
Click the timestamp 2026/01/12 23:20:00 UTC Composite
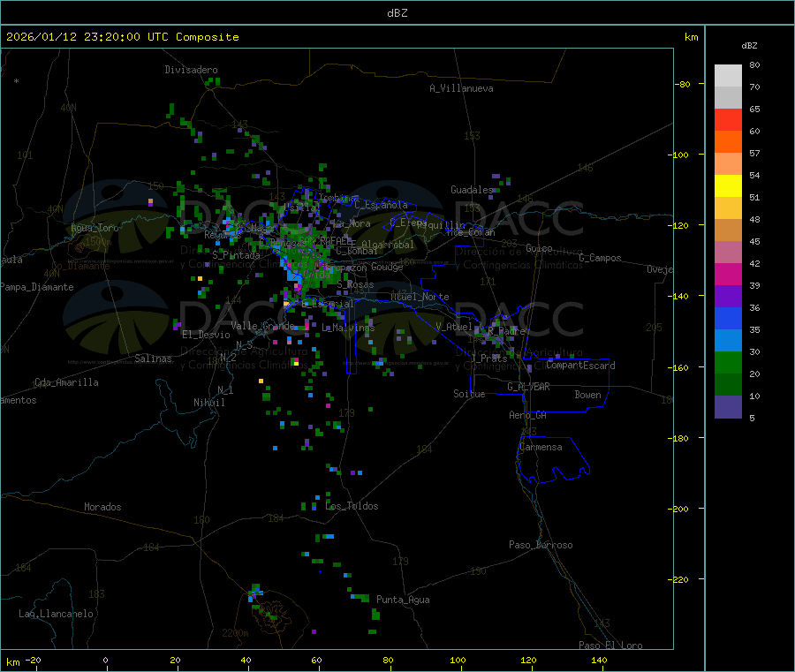tap(122, 37)
